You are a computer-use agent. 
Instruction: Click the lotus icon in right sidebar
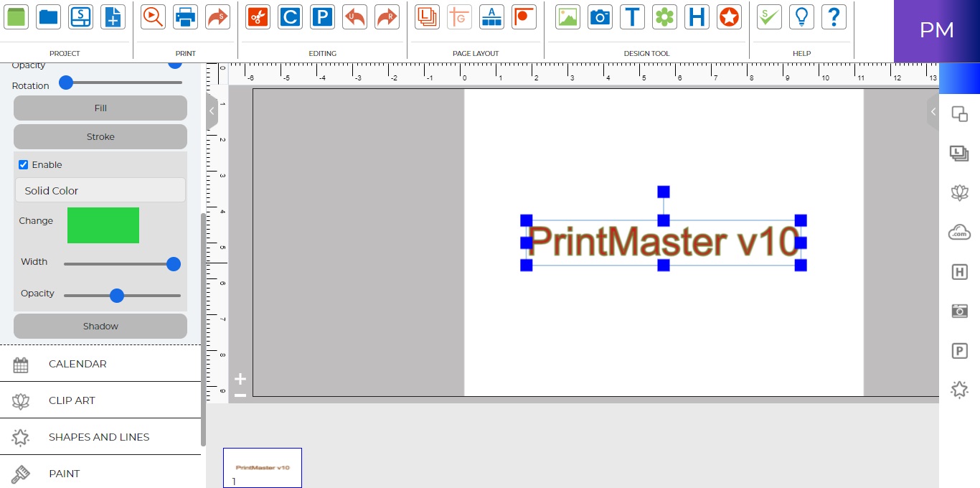[x=959, y=192]
